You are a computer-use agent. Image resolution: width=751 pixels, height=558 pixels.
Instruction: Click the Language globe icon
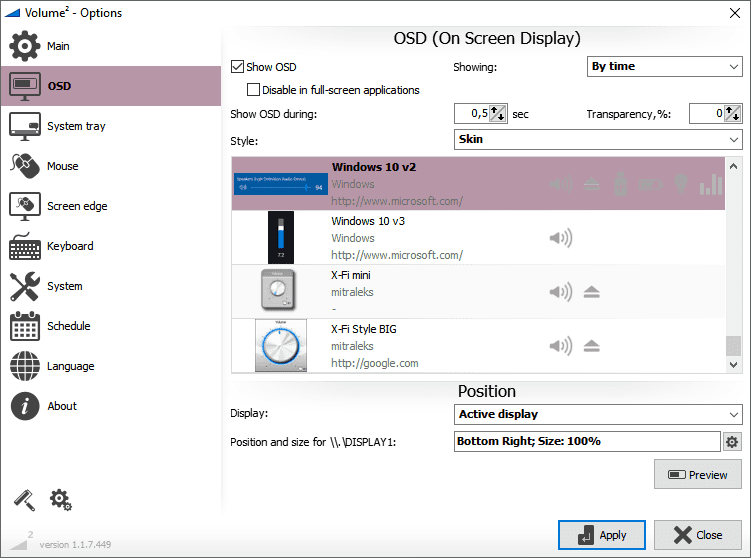[24, 366]
